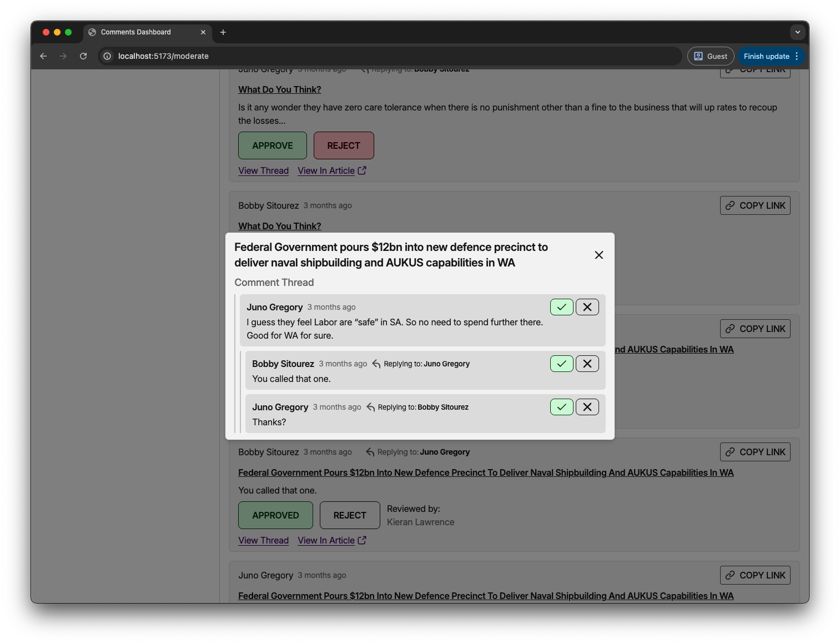Approve Juno Gregory's first comment with checkmark
This screenshot has width=840, height=644.
click(561, 307)
